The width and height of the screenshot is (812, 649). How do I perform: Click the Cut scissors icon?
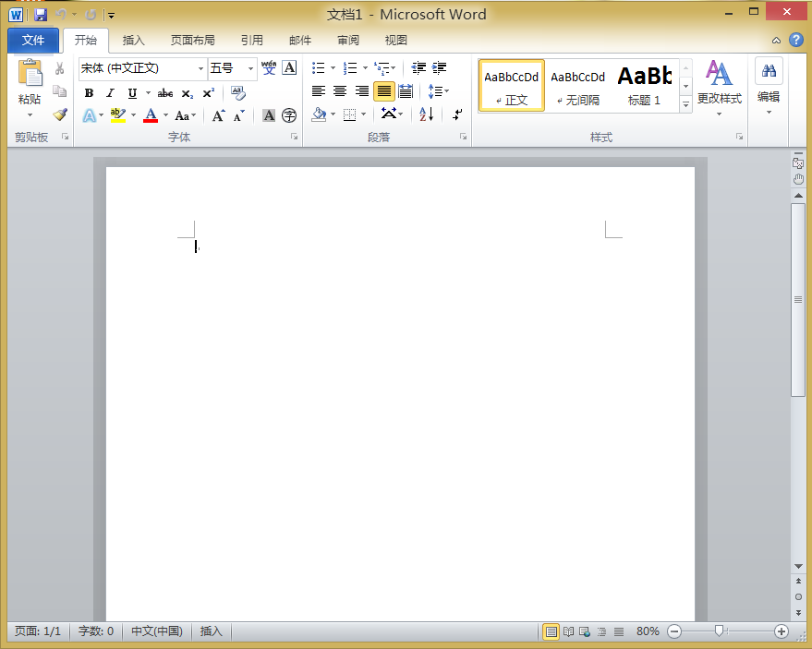click(x=59, y=68)
